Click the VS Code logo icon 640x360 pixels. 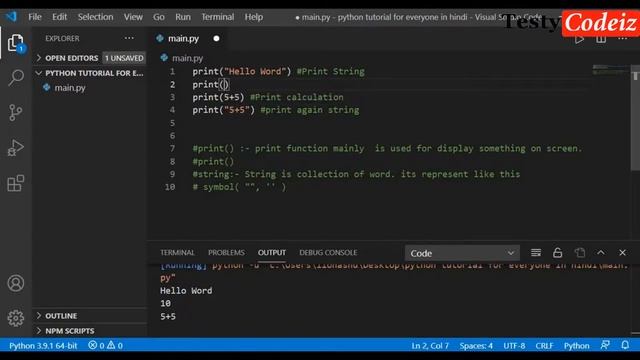tap(11, 17)
